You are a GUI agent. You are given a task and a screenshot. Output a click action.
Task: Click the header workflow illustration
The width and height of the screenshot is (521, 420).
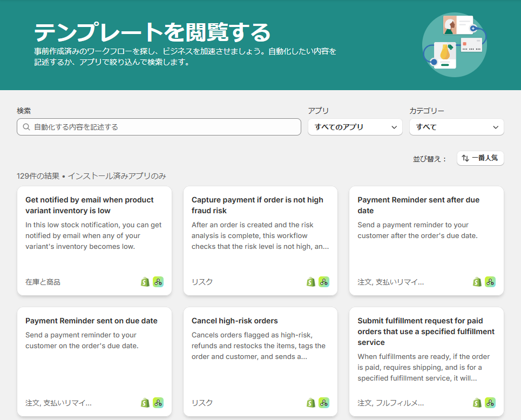(x=455, y=45)
